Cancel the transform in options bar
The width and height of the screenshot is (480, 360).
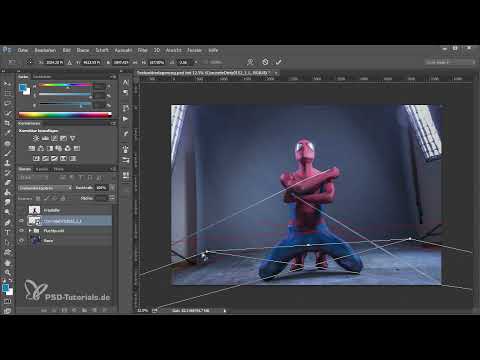[x=265, y=62]
